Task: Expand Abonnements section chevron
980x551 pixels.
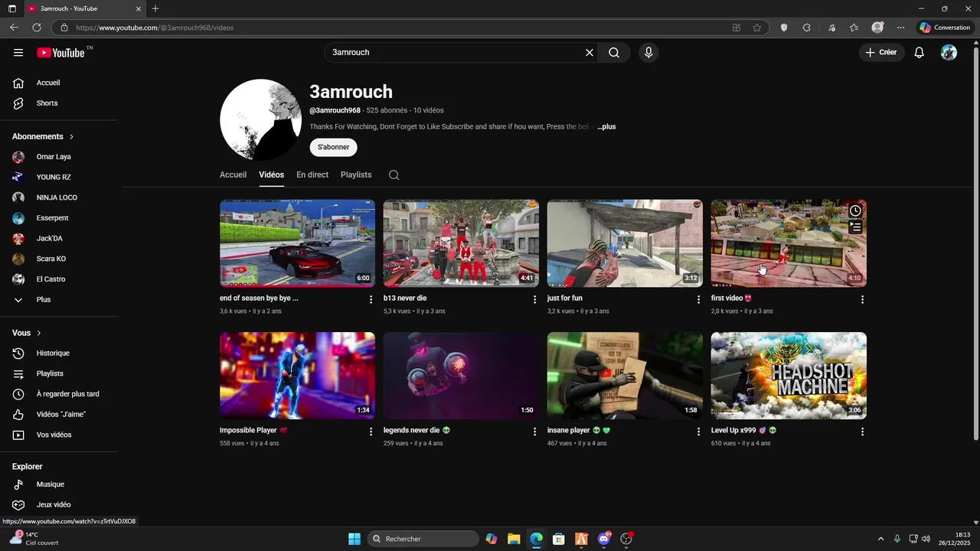Action: pos(72,137)
